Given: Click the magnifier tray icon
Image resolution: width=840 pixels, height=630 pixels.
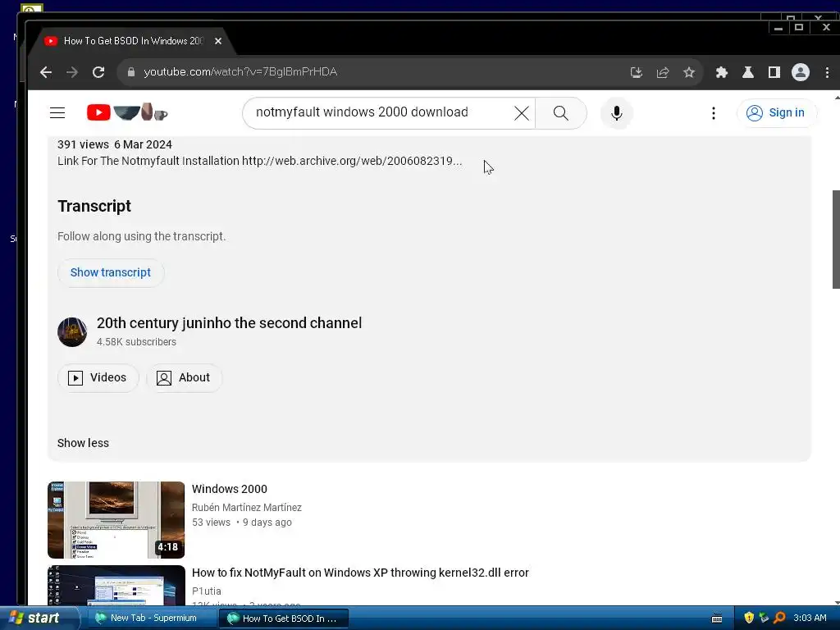Looking at the screenshot, I should click(x=779, y=618).
